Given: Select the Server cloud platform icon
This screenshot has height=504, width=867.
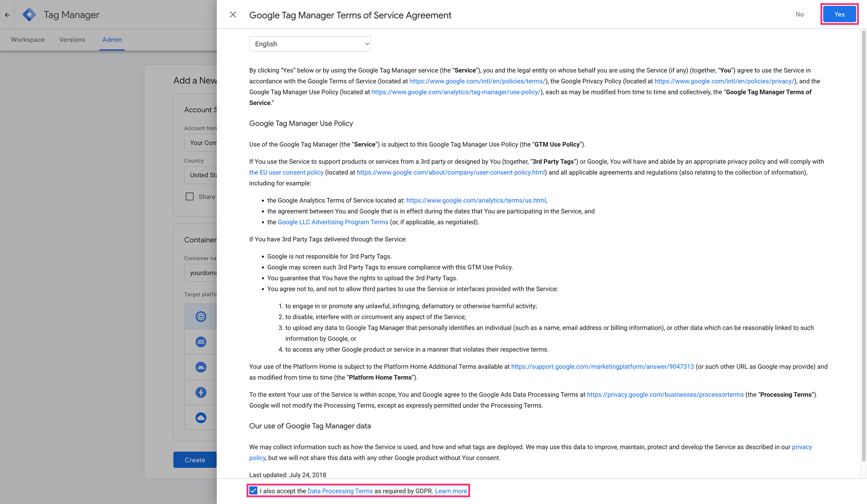Looking at the screenshot, I should (201, 418).
